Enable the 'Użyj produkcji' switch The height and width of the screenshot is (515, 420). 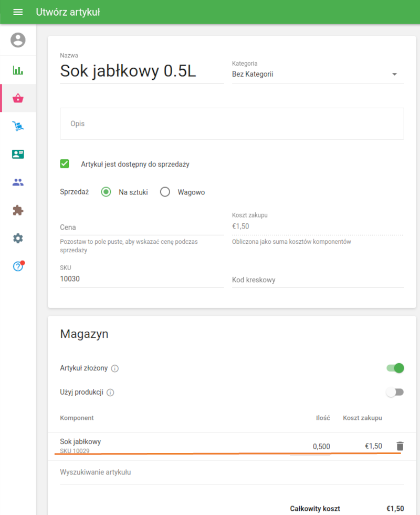click(395, 392)
